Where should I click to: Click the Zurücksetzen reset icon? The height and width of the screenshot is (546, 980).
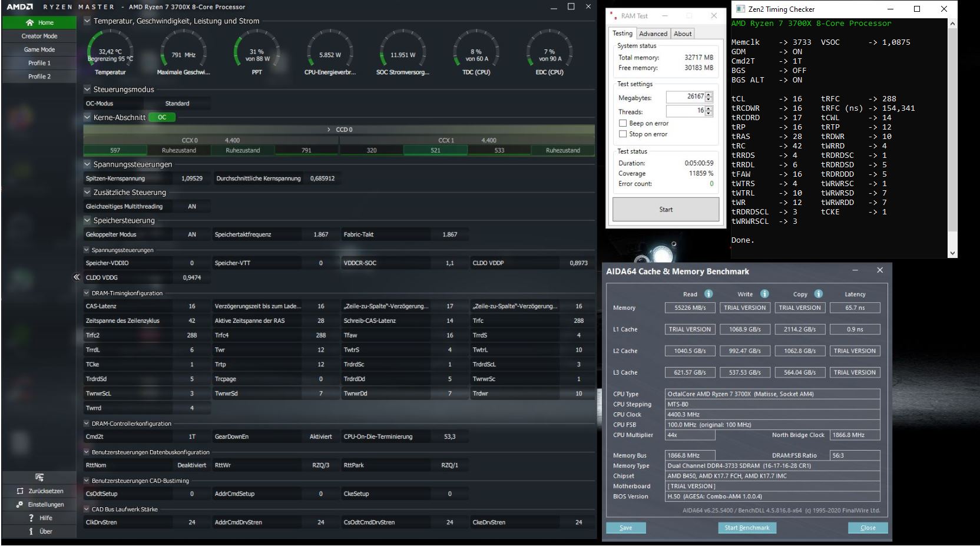pyautogui.click(x=21, y=491)
